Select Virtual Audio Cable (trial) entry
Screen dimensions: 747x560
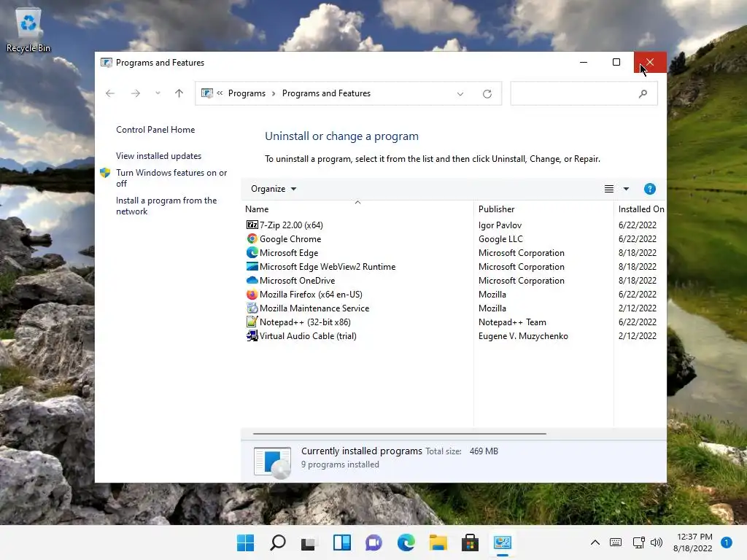click(308, 335)
